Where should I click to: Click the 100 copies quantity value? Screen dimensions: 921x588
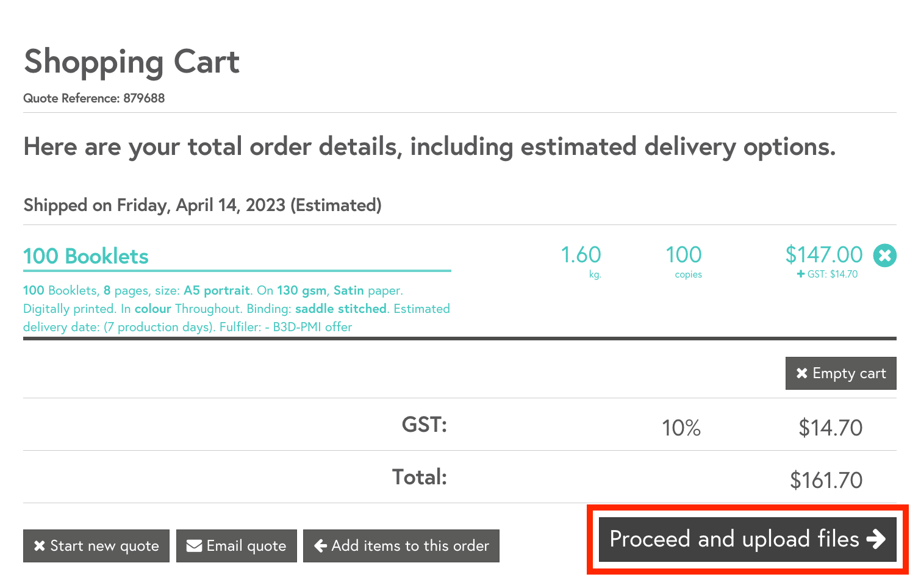(683, 255)
